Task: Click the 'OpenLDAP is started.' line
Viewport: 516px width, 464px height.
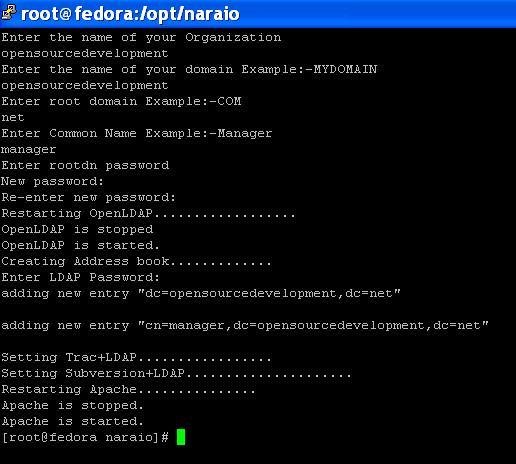Action: (81, 245)
